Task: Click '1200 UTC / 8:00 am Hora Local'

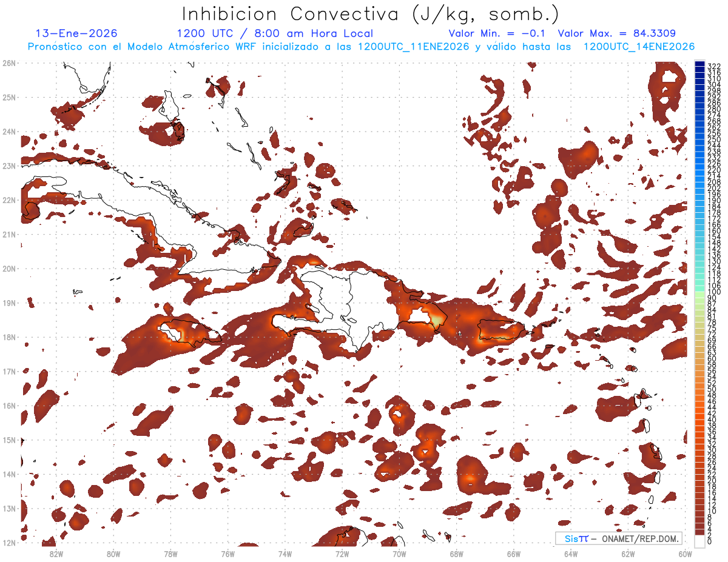Action: [x=275, y=33]
